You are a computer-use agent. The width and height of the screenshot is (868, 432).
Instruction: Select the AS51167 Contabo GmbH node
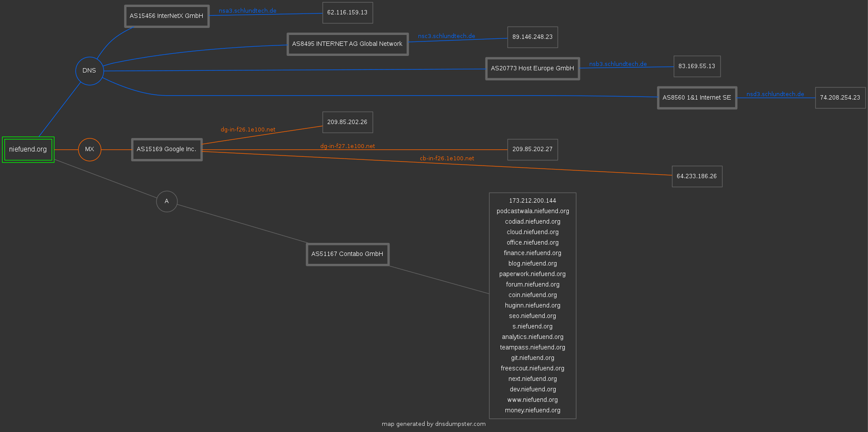pos(348,254)
